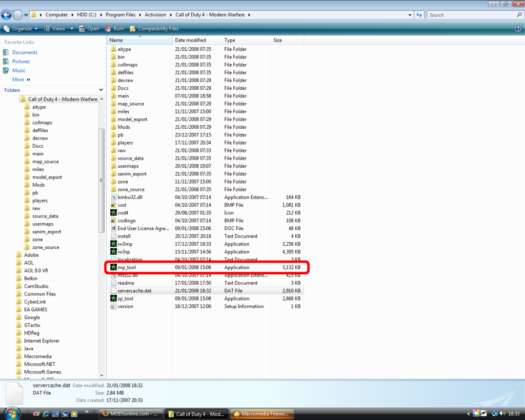
Task: Sort files by Date modified column
Action: tap(190, 40)
